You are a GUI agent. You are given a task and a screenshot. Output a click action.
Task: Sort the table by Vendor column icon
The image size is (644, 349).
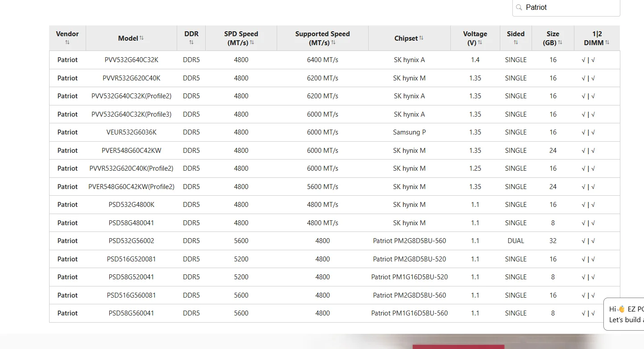click(x=67, y=42)
